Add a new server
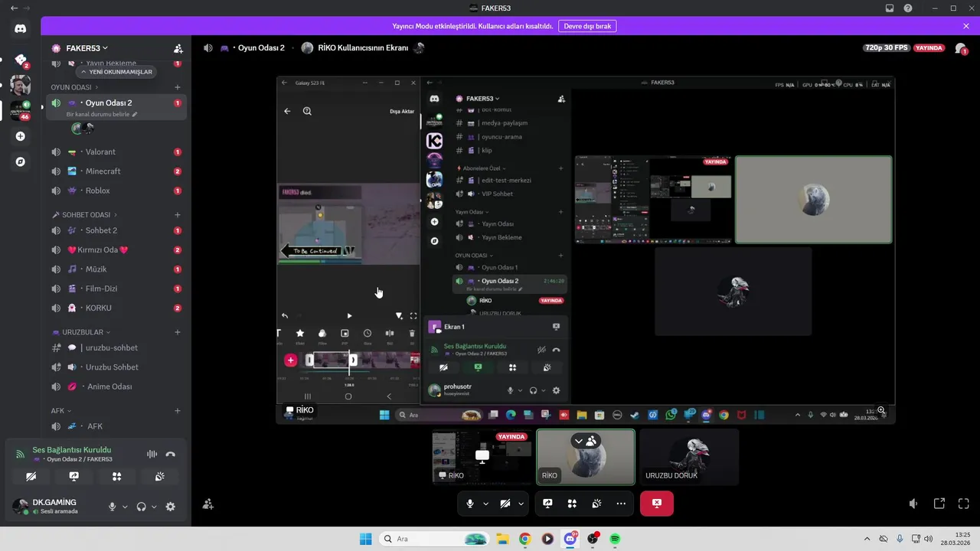The width and height of the screenshot is (980, 551). coord(20,136)
